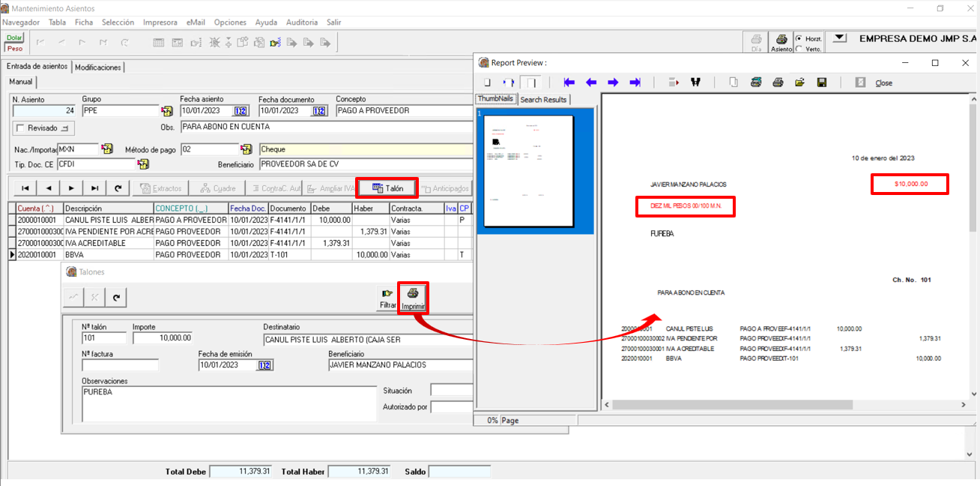The width and height of the screenshot is (980, 486).
Task: Click the Cuadre button
Action: [218, 188]
